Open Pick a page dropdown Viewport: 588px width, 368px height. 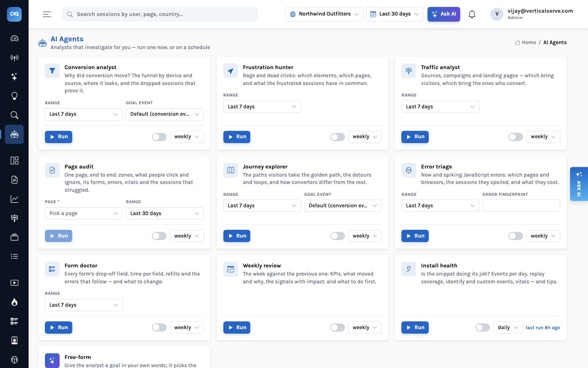(84, 213)
